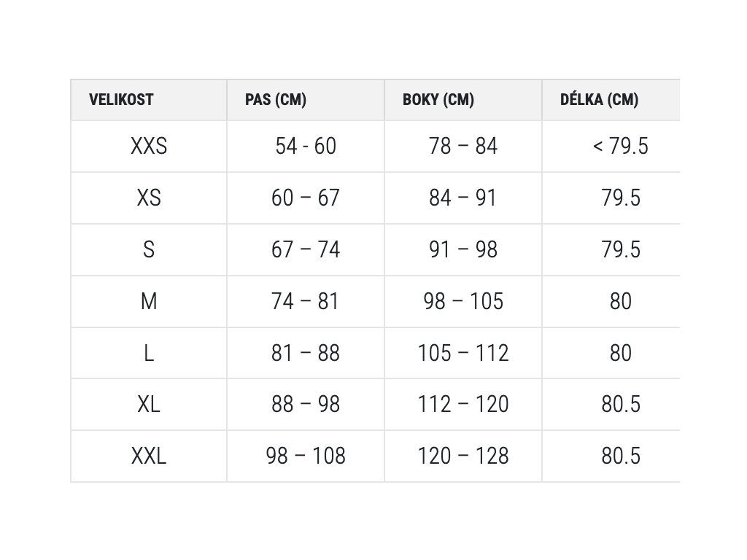
Task: Click the waist value 98 – 108
Action: pos(306,456)
